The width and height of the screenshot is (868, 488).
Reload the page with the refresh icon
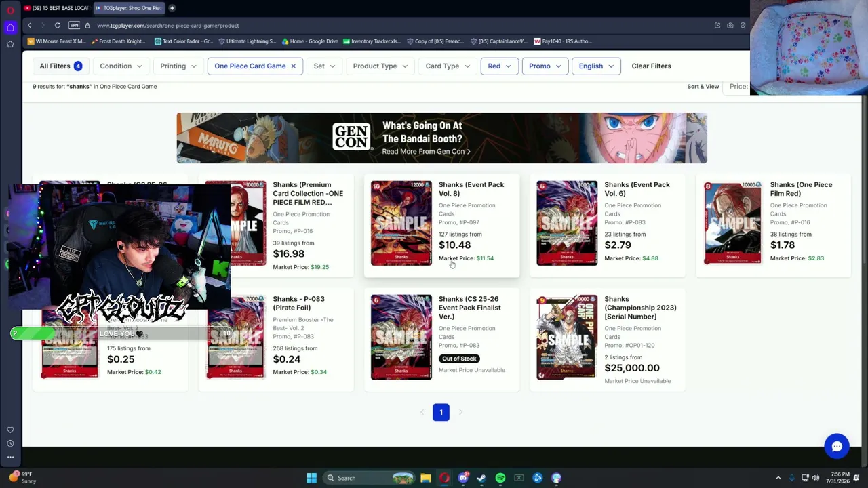[58, 26]
